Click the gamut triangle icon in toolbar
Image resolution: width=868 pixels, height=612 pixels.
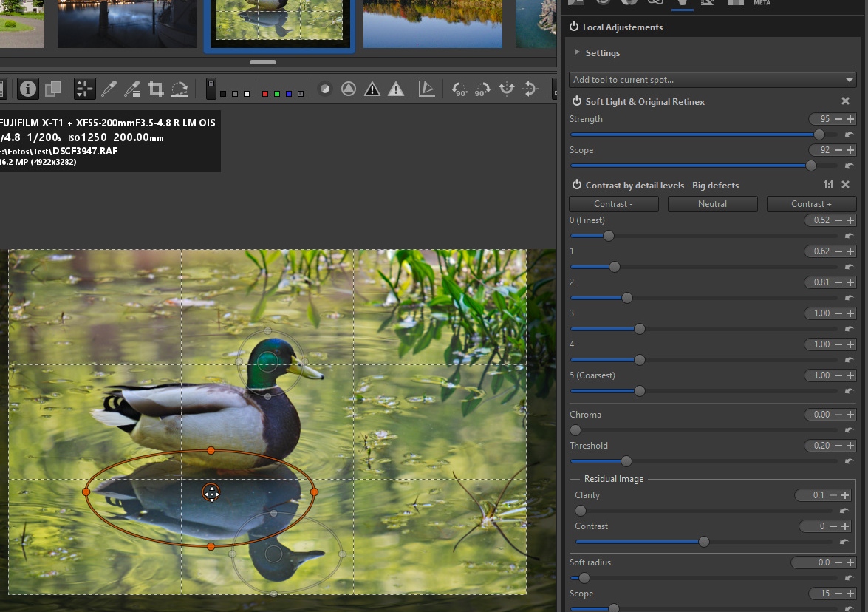[426, 89]
